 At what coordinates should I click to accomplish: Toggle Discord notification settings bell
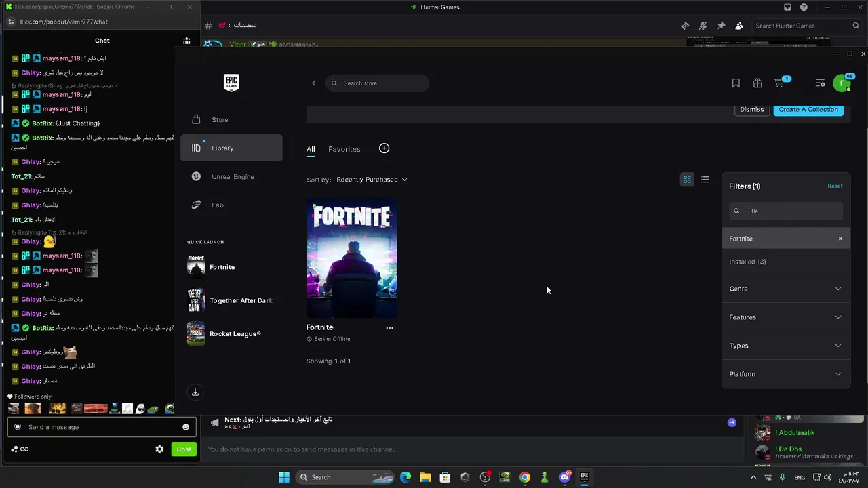coord(703,26)
